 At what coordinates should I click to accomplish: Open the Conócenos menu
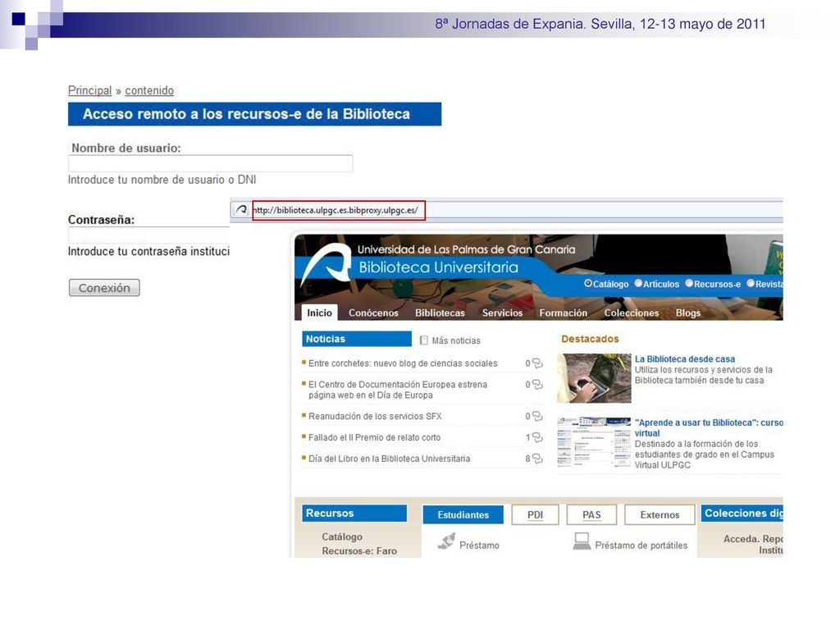(373, 313)
